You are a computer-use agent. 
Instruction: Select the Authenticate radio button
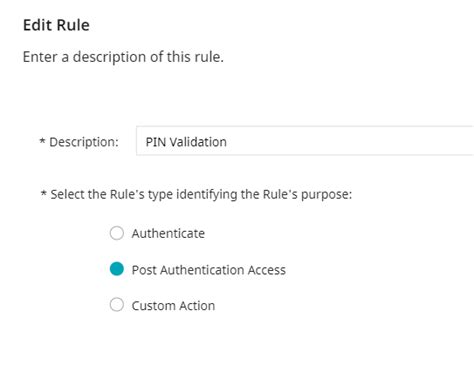[x=117, y=233]
